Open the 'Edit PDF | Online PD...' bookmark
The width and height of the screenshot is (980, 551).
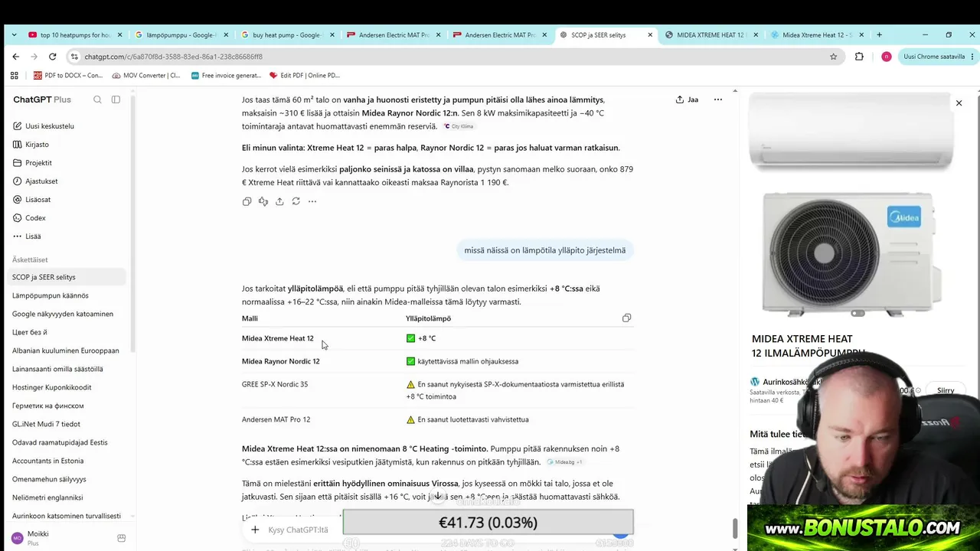tap(304, 75)
